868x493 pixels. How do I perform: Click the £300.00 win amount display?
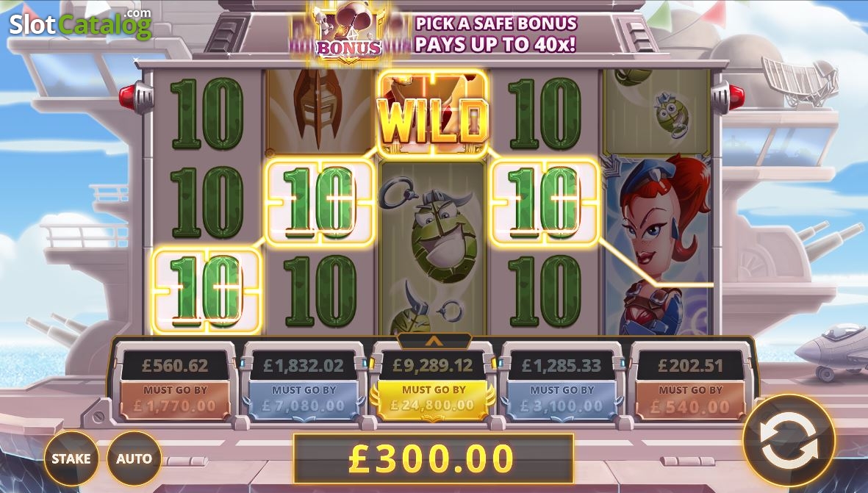pos(433,458)
